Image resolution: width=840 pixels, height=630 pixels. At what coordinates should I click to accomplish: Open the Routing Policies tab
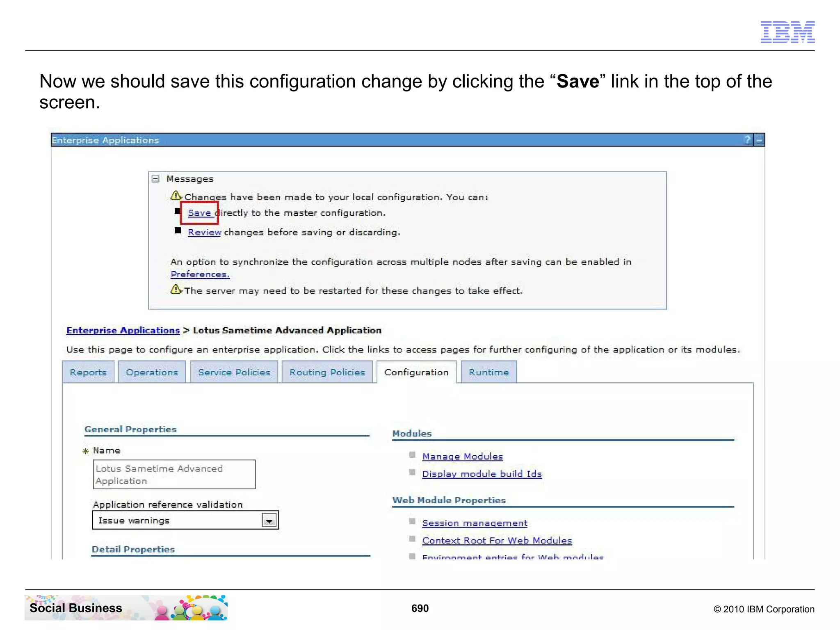point(327,372)
